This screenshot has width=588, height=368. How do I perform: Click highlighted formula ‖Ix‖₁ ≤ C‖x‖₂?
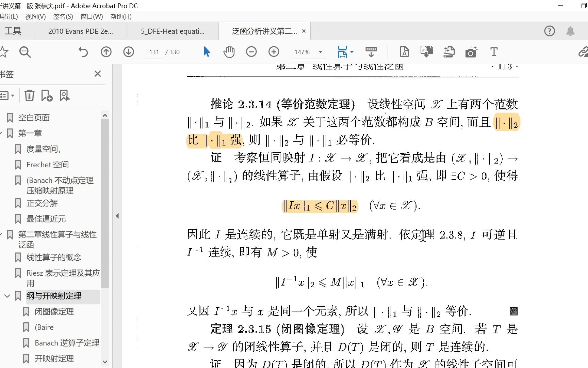[x=320, y=206]
